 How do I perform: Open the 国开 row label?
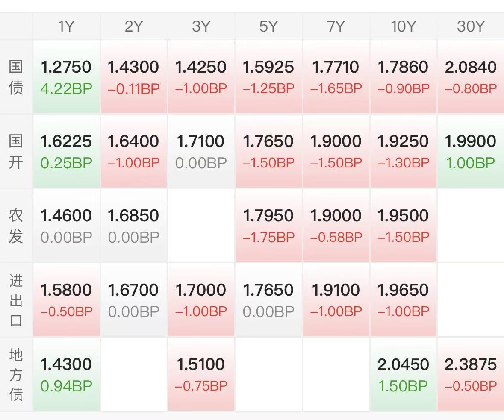(x=16, y=152)
